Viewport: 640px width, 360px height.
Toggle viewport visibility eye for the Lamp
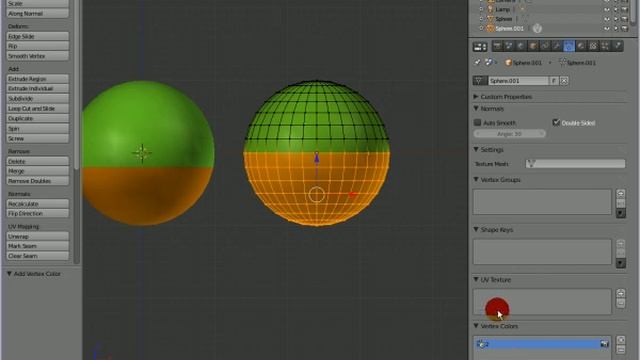607,9
